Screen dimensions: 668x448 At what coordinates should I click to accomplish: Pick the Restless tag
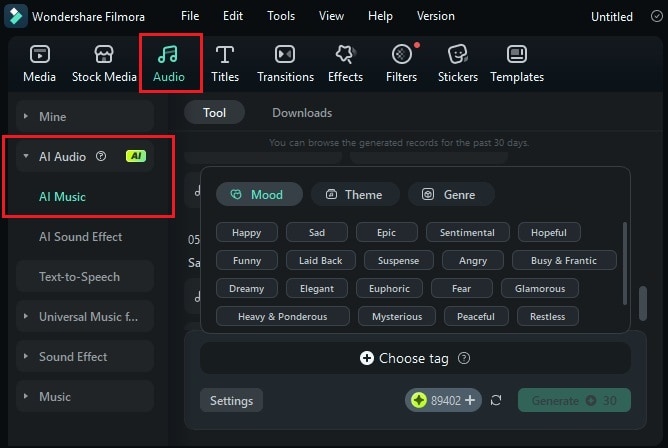547,316
